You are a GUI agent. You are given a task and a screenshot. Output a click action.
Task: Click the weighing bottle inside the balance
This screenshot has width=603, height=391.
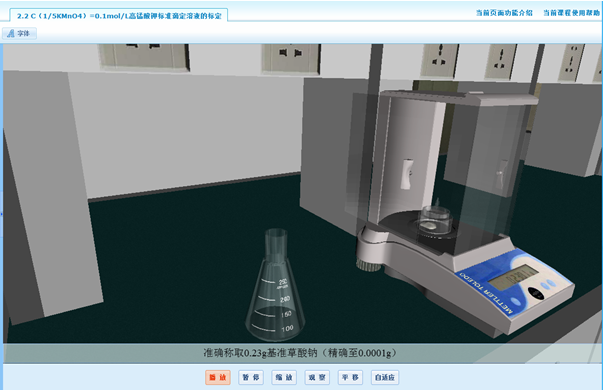436,218
